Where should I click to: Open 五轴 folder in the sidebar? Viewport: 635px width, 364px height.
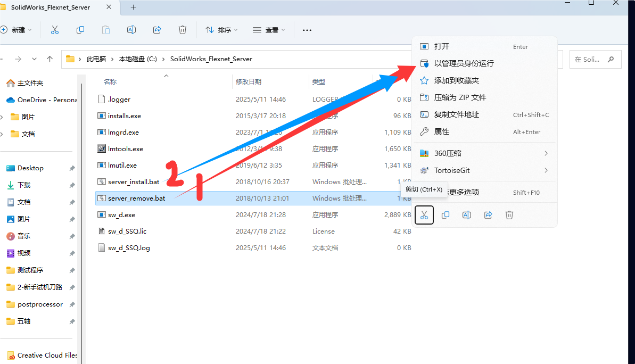(24, 321)
